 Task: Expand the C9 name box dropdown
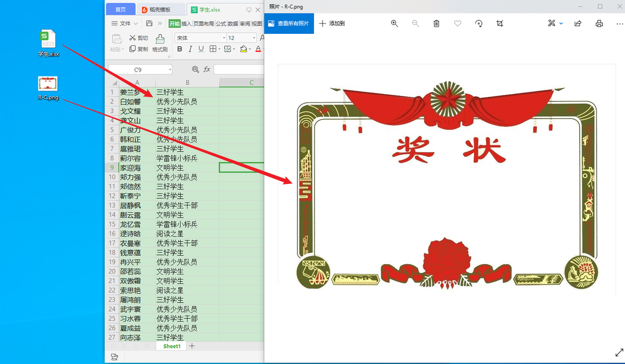[170, 69]
